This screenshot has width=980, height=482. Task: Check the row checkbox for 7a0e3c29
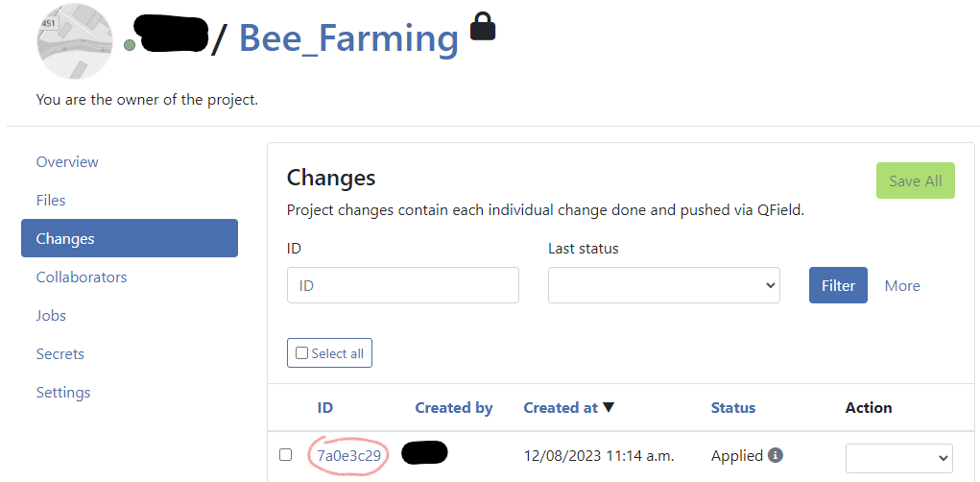pos(285,455)
